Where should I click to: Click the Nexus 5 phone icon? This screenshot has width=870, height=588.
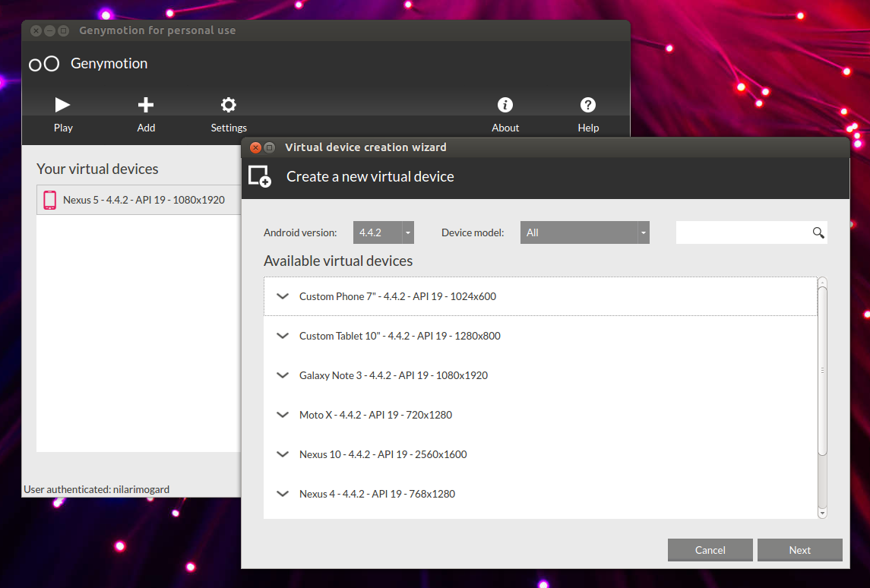(50, 201)
